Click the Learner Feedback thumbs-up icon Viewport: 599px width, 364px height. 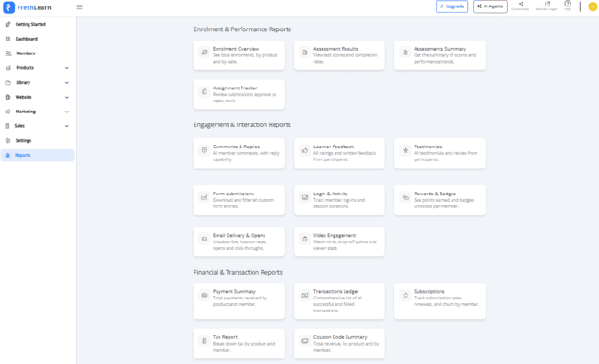pos(305,150)
